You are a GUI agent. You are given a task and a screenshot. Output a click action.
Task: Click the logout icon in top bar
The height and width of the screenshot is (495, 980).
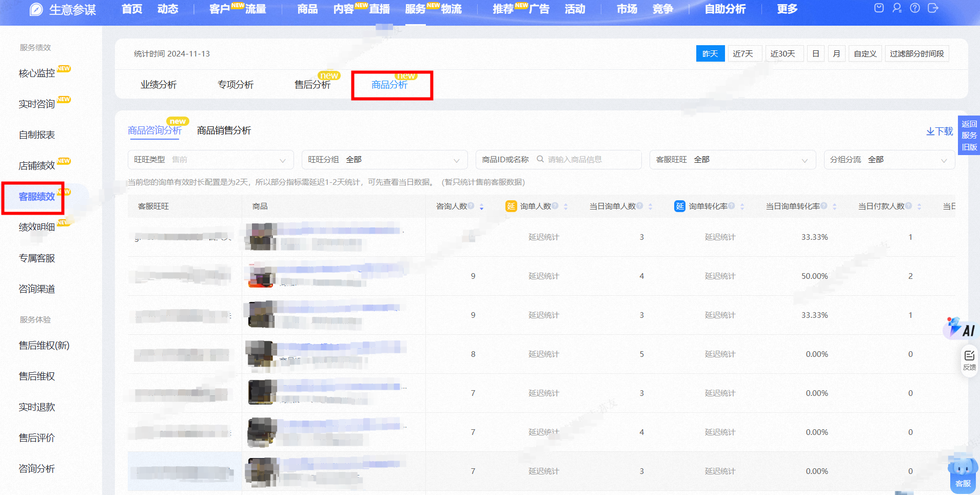coord(933,8)
